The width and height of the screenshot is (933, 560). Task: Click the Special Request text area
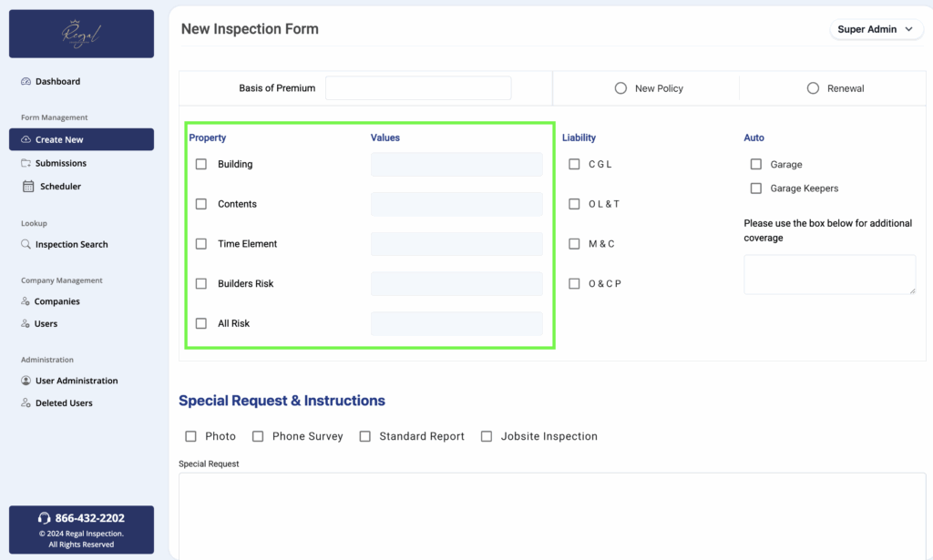tap(551, 514)
